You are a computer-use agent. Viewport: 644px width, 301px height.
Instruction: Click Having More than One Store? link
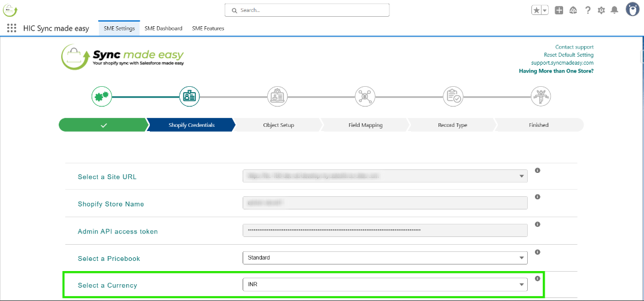[x=556, y=71]
